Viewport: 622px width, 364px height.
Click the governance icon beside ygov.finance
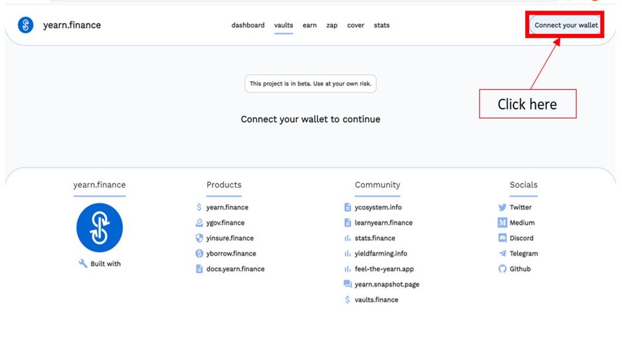coord(199,223)
